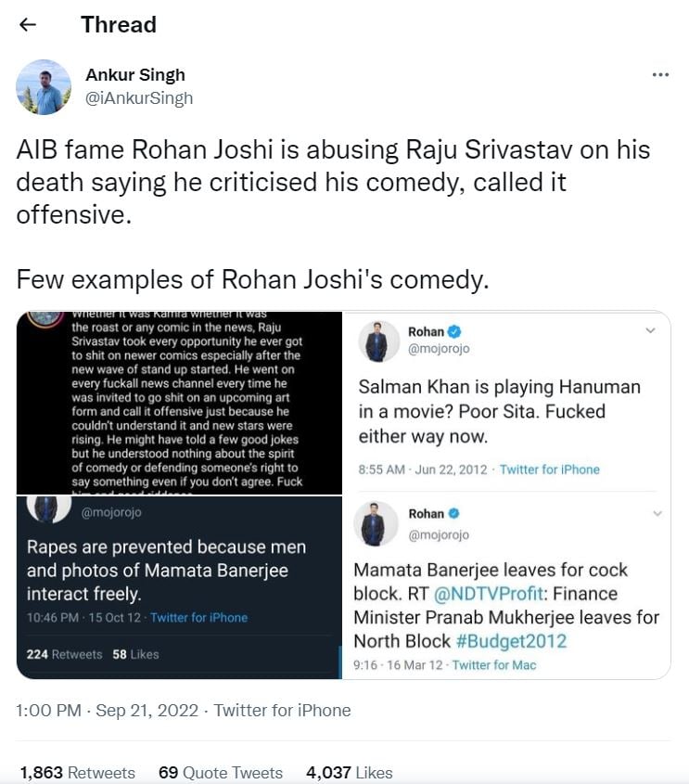View the 1,863 Retweets list
The image size is (689, 784).
point(78,772)
